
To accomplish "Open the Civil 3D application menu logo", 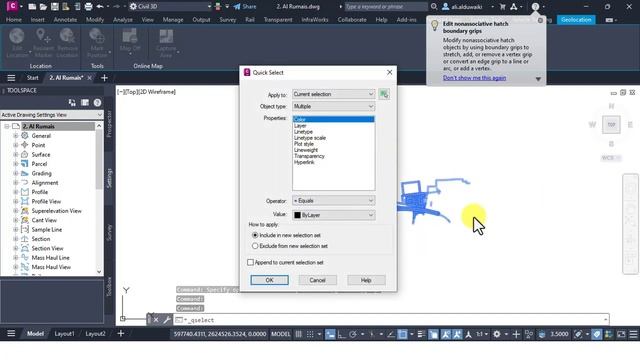I will coord(12,6).
